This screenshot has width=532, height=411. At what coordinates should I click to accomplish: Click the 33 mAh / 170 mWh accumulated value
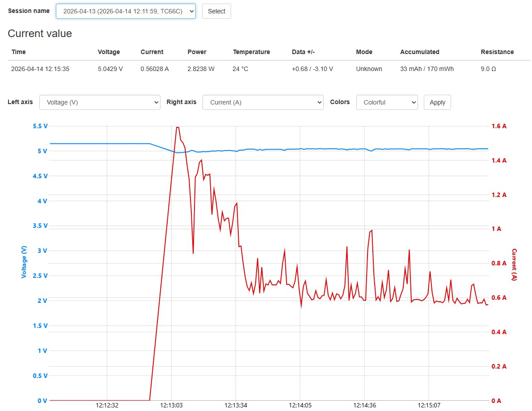[427, 69]
